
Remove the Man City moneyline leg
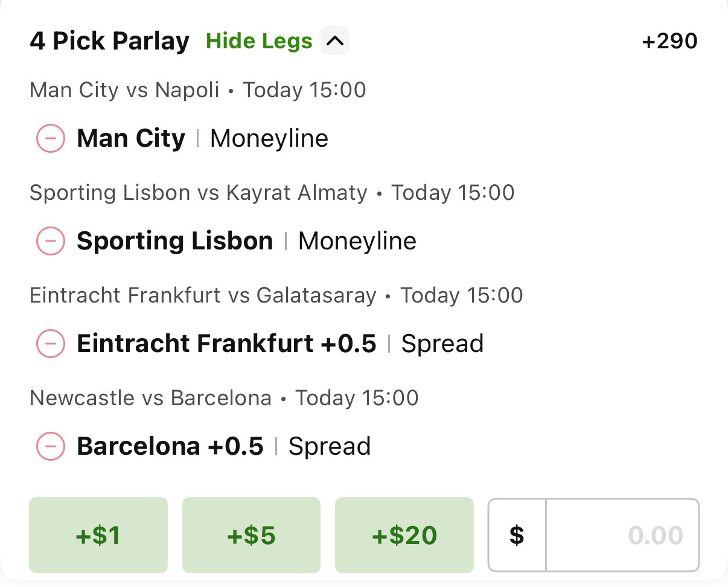[x=51, y=139]
